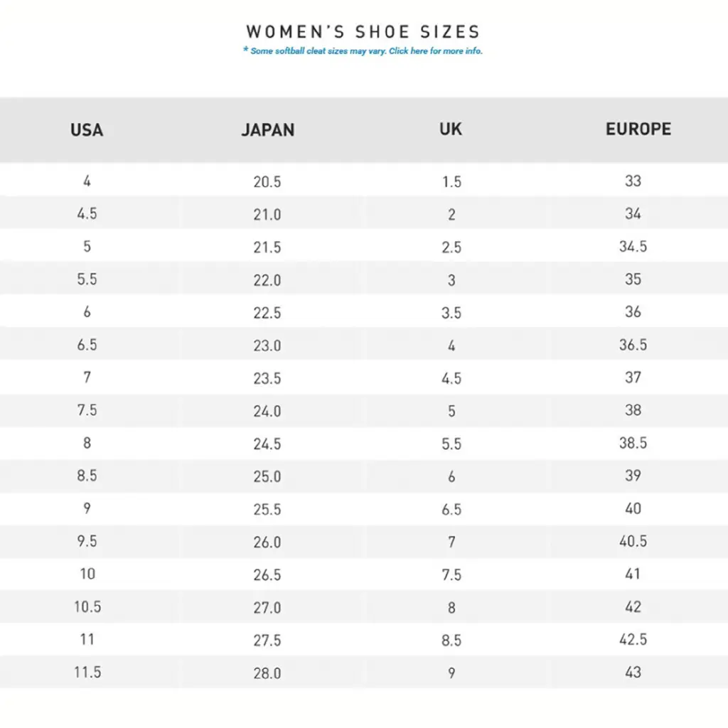Select USA size 11.5 in the bottom row
This screenshot has width=728, height=728.
point(86,672)
